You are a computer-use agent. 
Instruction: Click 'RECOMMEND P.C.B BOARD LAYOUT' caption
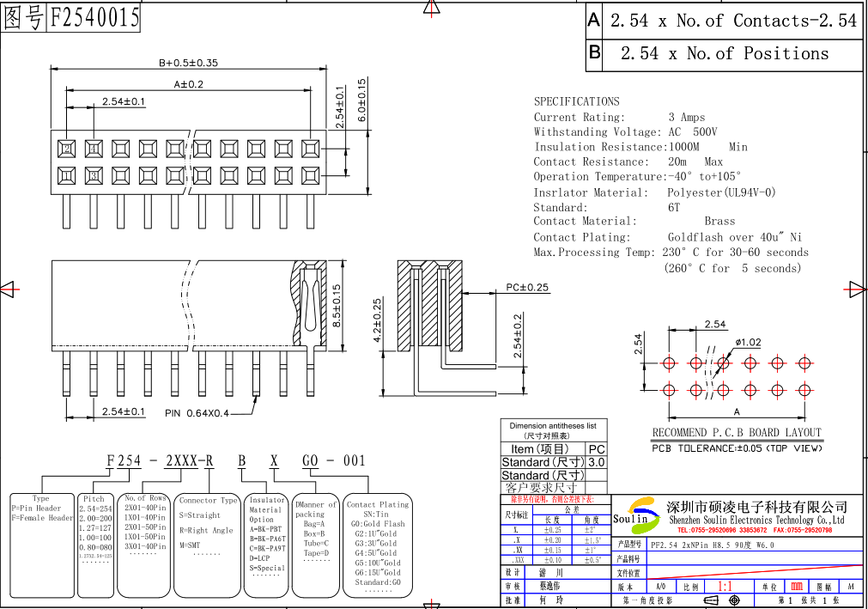(x=737, y=432)
